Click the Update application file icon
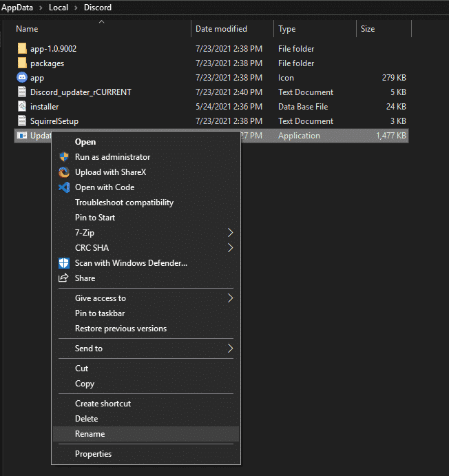449x476 pixels. (x=22, y=136)
